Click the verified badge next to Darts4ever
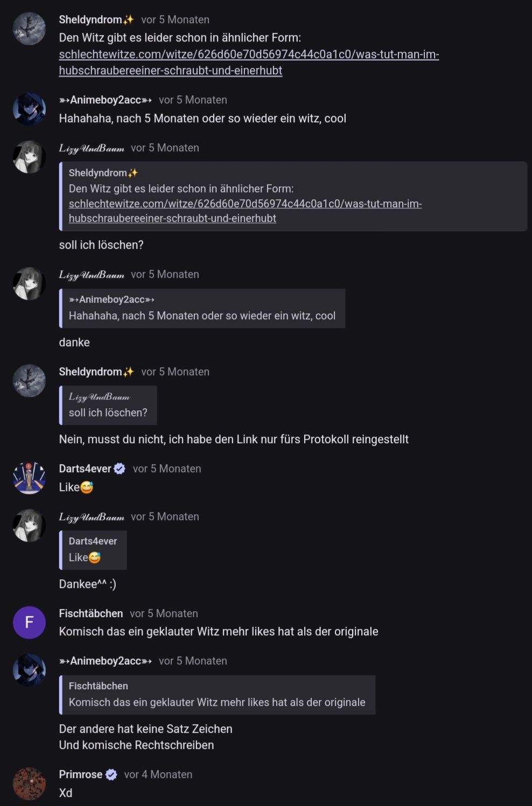Screen dimensions: 532x806 click(x=120, y=469)
